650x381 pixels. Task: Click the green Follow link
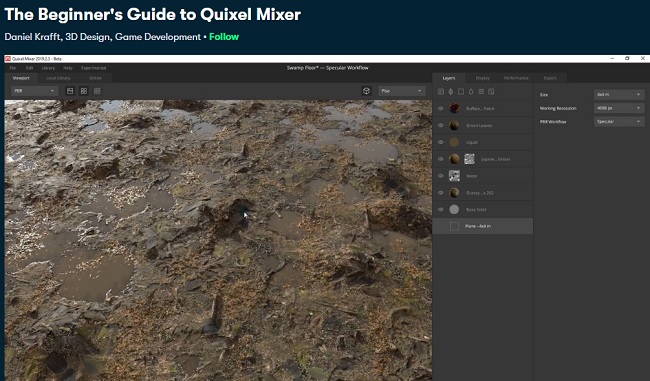[x=224, y=37]
